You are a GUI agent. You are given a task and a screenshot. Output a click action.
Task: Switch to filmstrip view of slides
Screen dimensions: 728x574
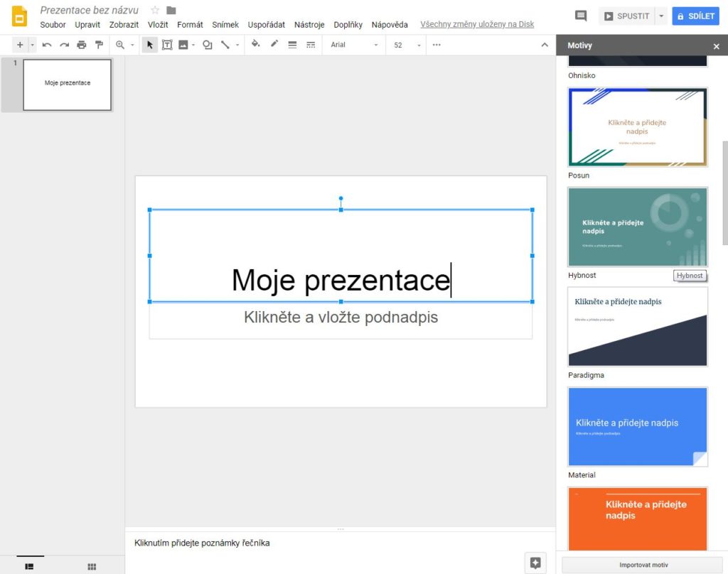(30, 566)
